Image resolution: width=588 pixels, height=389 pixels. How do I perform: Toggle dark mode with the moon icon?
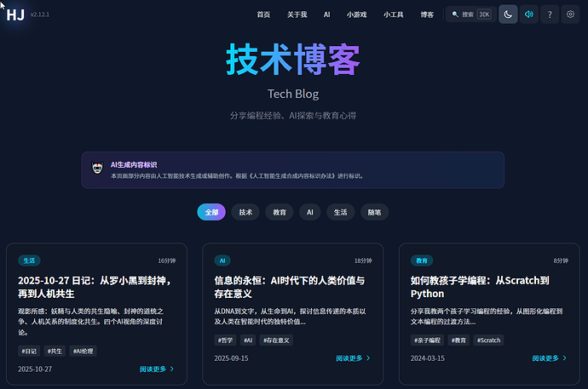[x=508, y=14]
